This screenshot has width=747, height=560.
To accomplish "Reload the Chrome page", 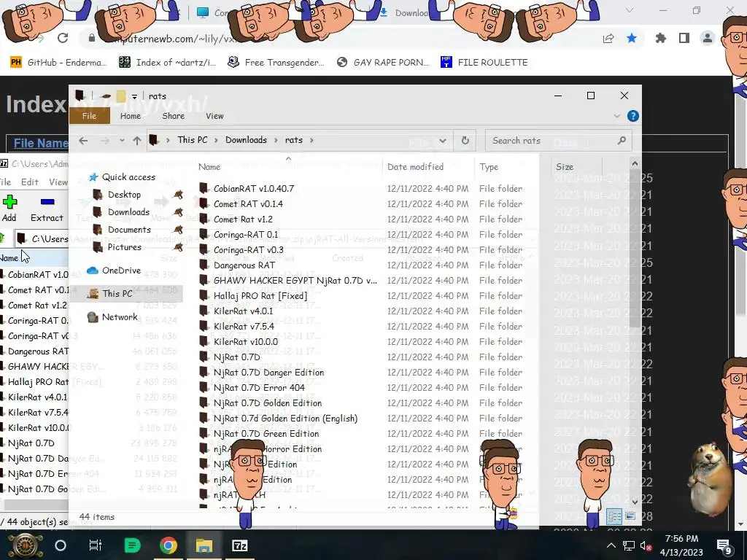I will (63, 38).
